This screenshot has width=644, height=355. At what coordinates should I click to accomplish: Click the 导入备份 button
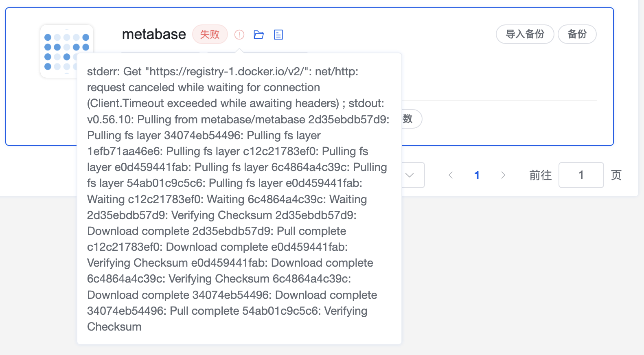pos(525,34)
